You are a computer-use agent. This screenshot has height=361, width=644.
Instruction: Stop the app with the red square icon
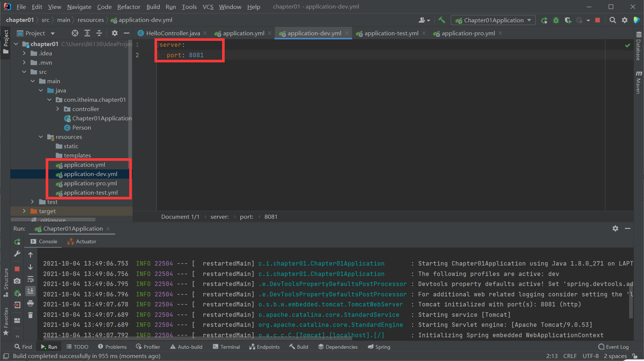click(598, 20)
